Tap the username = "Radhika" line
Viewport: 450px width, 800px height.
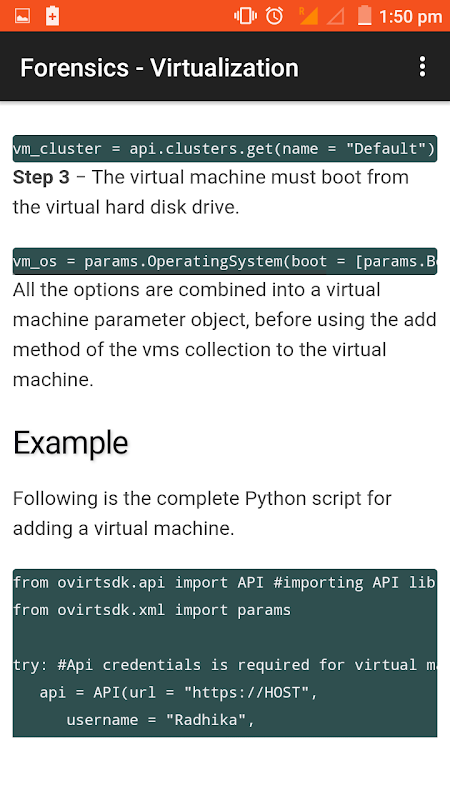click(160, 720)
